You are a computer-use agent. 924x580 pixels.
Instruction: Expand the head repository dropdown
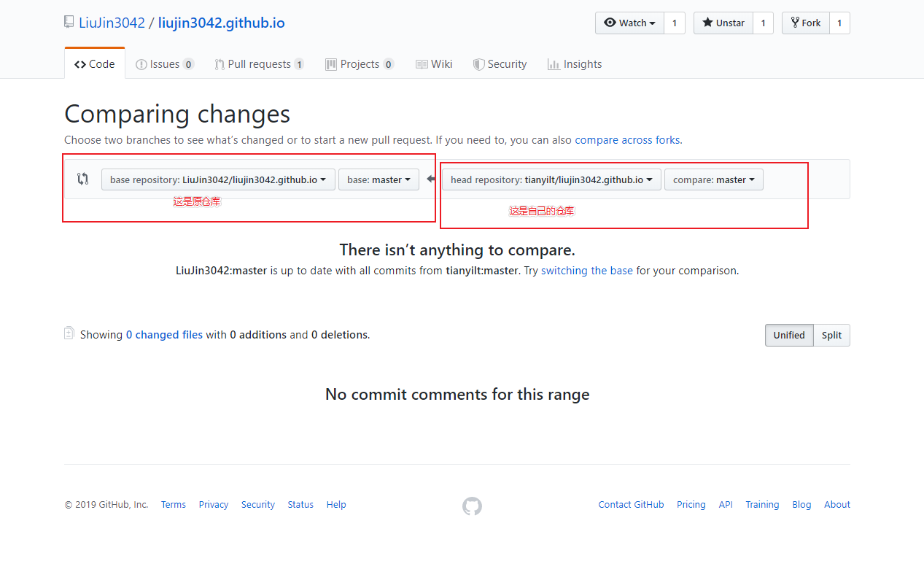551,179
